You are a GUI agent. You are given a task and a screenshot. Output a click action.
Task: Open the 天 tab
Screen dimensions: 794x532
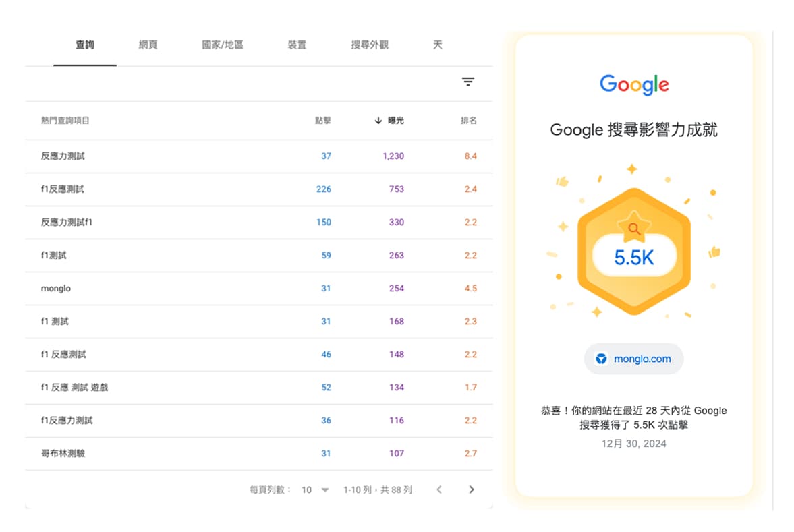tap(437, 45)
